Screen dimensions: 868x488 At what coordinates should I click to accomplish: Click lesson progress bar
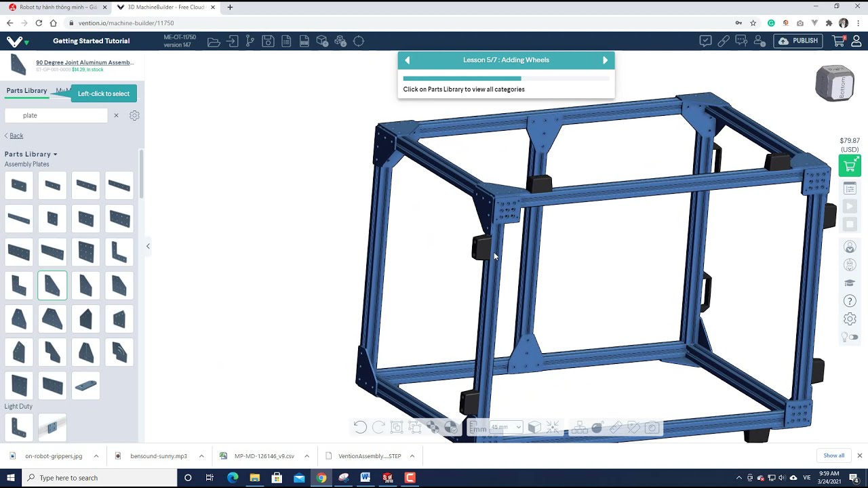coord(506,79)
